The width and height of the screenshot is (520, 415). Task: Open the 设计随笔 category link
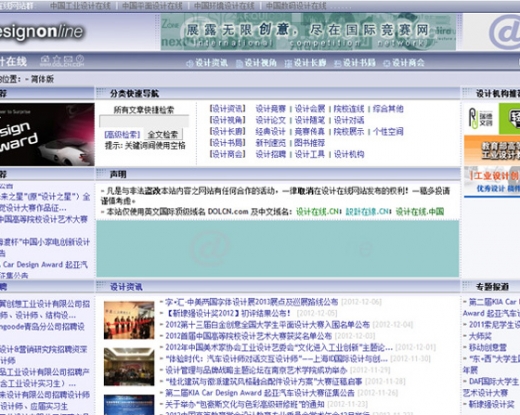[310, 120]
